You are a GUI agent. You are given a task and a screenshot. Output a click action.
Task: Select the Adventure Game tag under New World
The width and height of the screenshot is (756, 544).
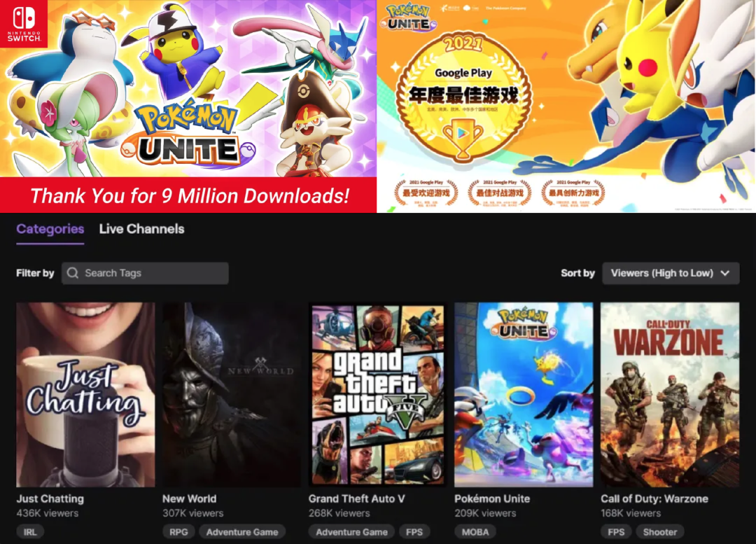(242, 532)
